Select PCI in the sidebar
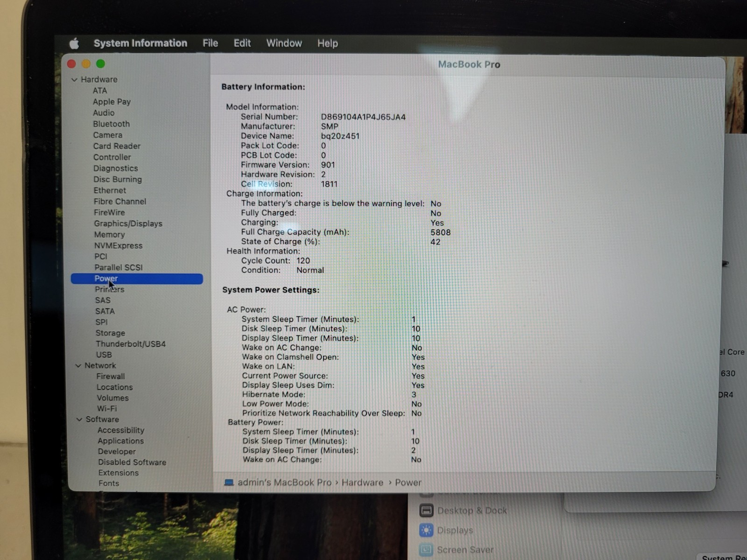 (101, 257)
